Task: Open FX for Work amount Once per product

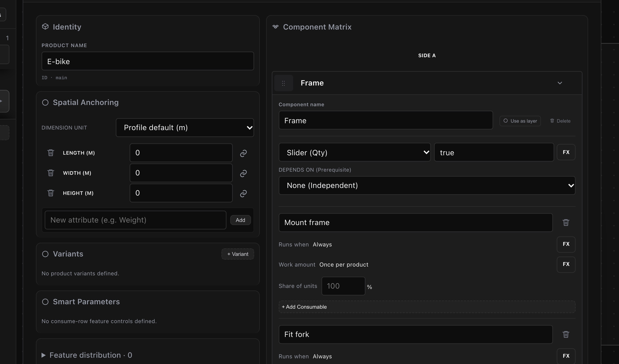Action: [566, 264]
